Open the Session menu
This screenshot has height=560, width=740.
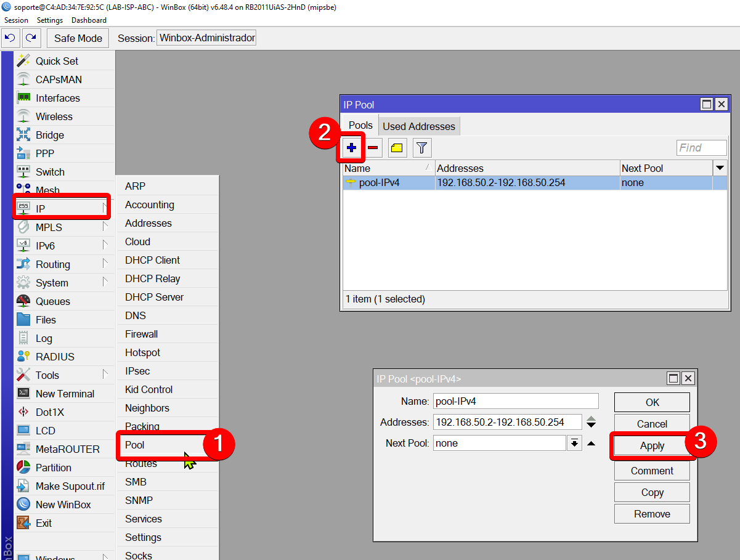(x=16, y=20)
